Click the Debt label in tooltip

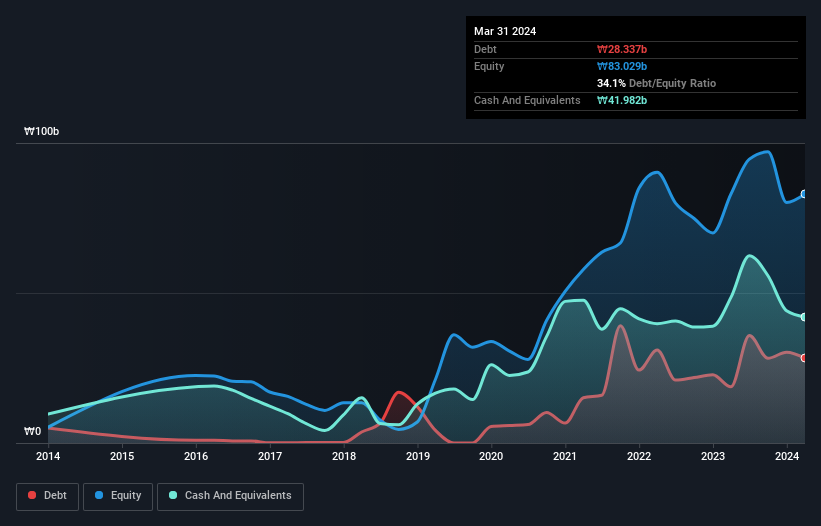tap(485, 49)
